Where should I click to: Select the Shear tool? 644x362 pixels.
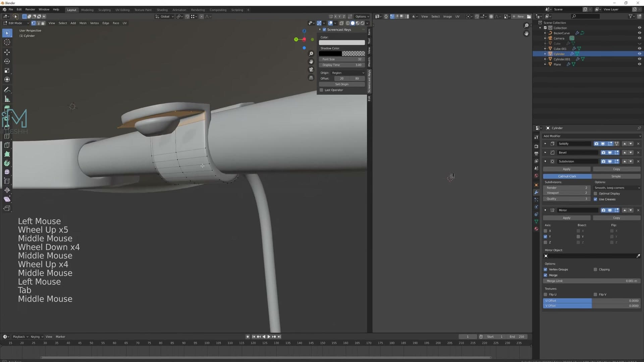pos(7,199)
